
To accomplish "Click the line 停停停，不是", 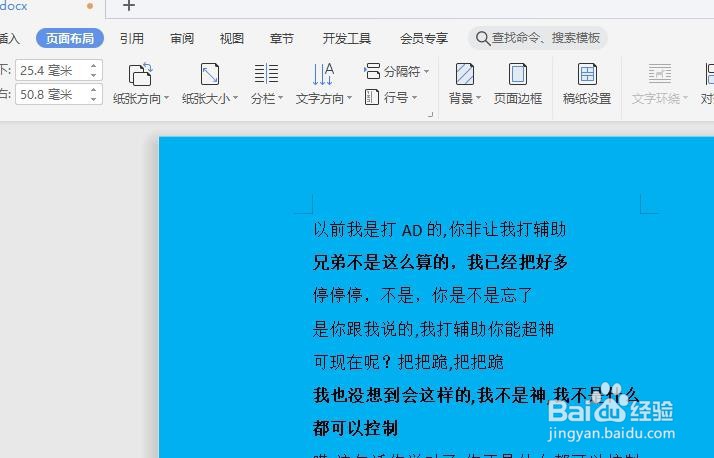I will click(x=422, y=295).
